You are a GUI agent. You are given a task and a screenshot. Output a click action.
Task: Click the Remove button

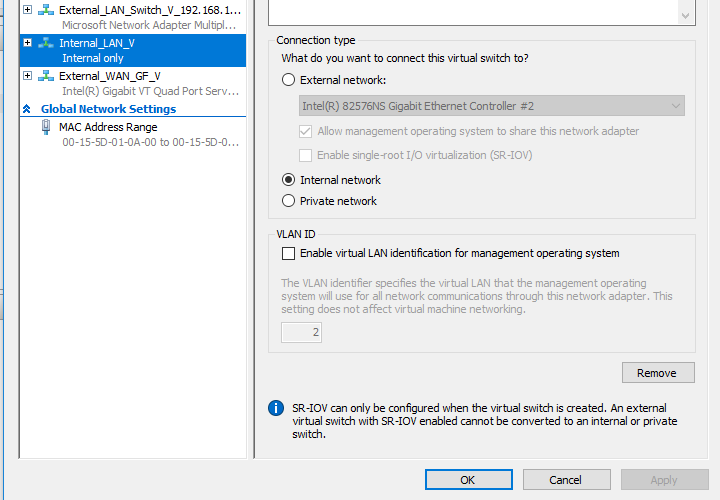(x=658, y=373)
